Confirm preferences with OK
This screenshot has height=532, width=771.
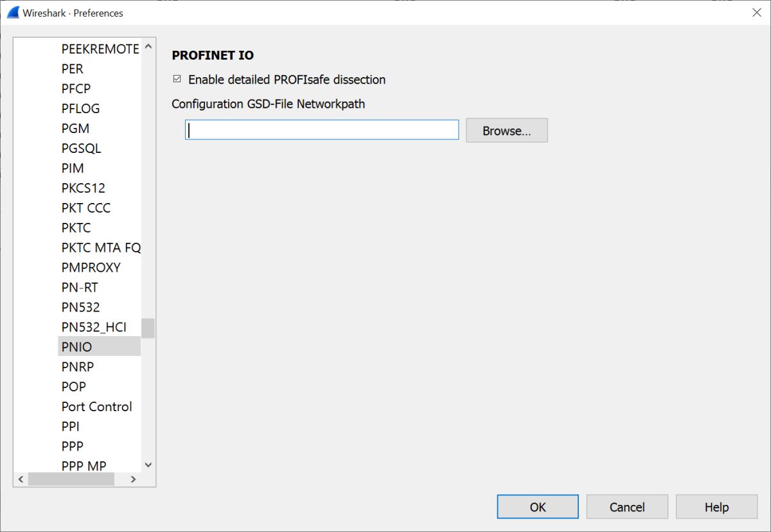tap(538, 507)
